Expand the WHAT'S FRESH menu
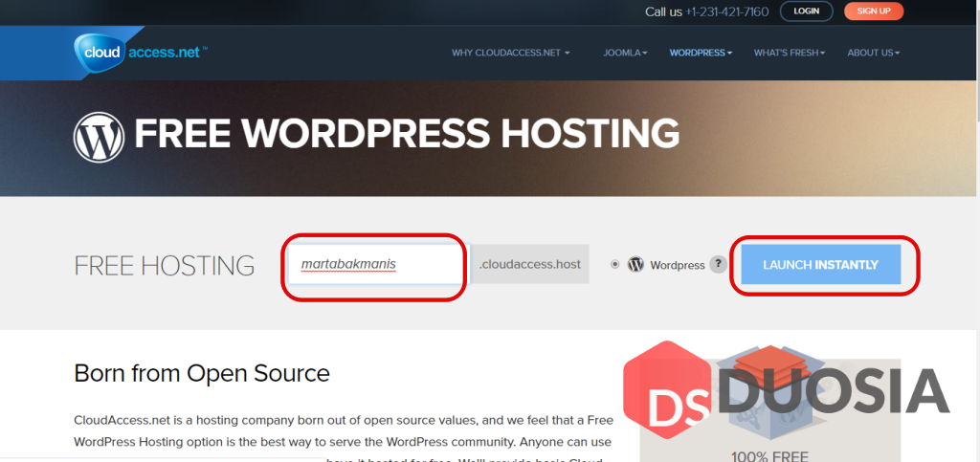Screen dimensions: 980x462 tap(790, 53)
